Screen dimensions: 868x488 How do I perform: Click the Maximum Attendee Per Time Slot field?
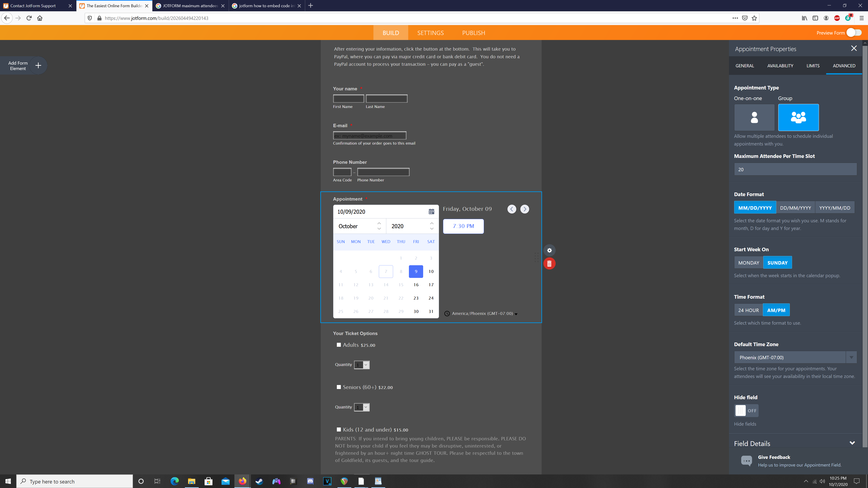795,169
